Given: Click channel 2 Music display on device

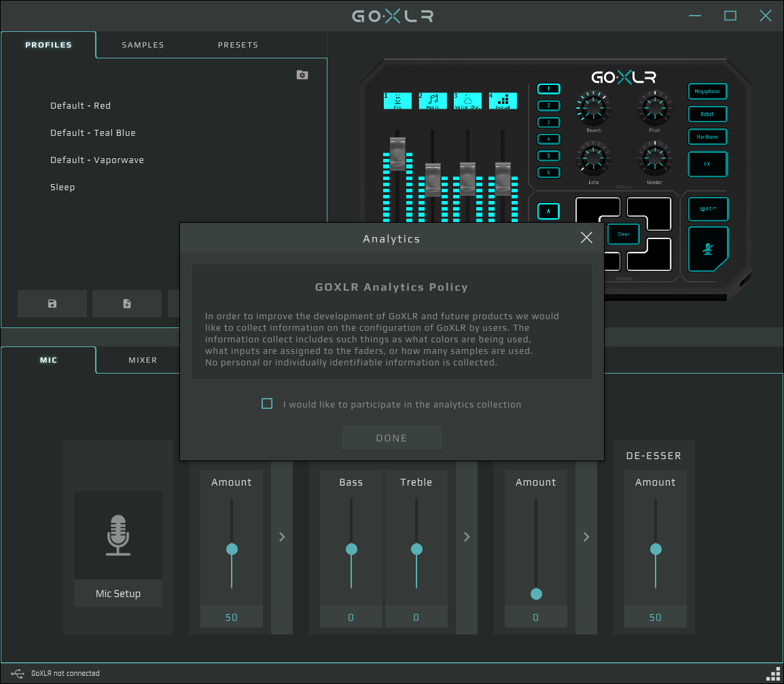Looking at the screenshot, I should coord(433,101).
